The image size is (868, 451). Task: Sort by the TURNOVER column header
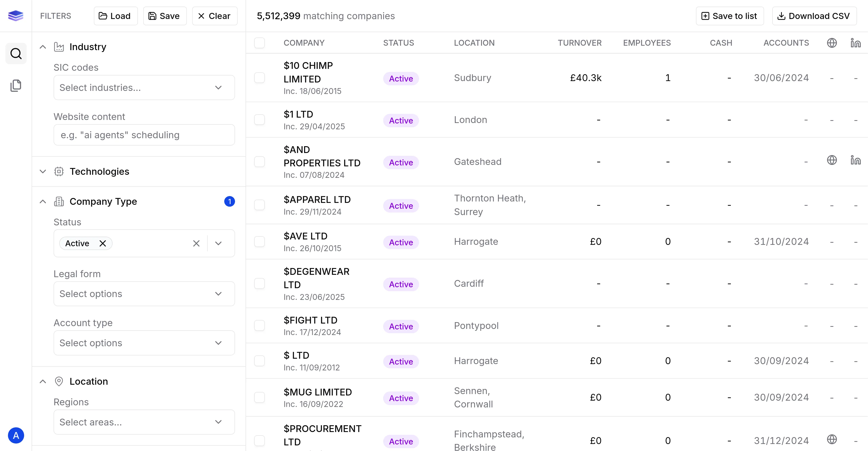click(579, 43)
